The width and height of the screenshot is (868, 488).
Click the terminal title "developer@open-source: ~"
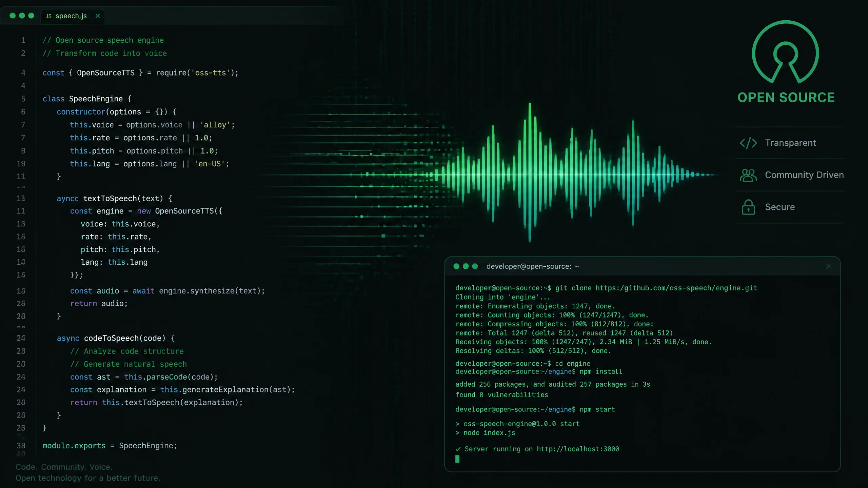click(532, 266)
